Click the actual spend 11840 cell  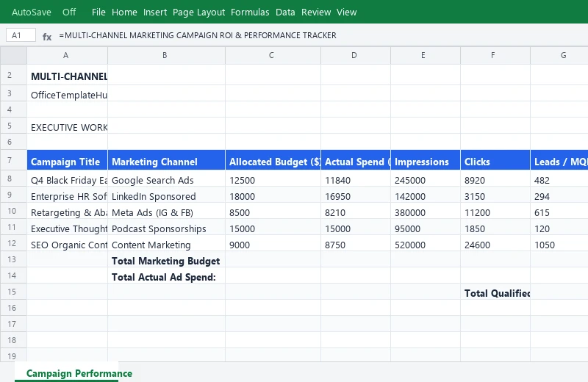click(x=356, y=179)
